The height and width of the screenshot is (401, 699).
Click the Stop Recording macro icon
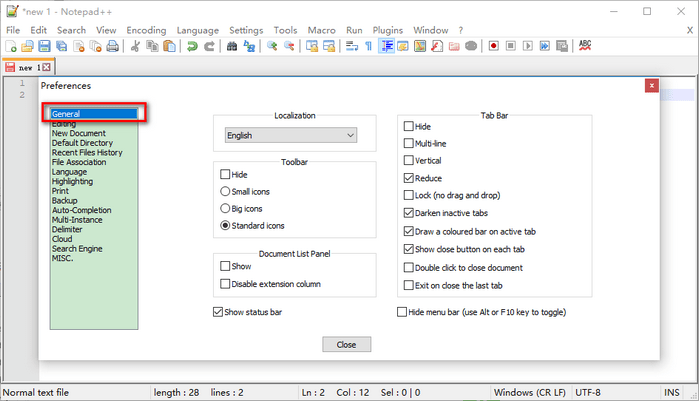[x=510, y=46]
